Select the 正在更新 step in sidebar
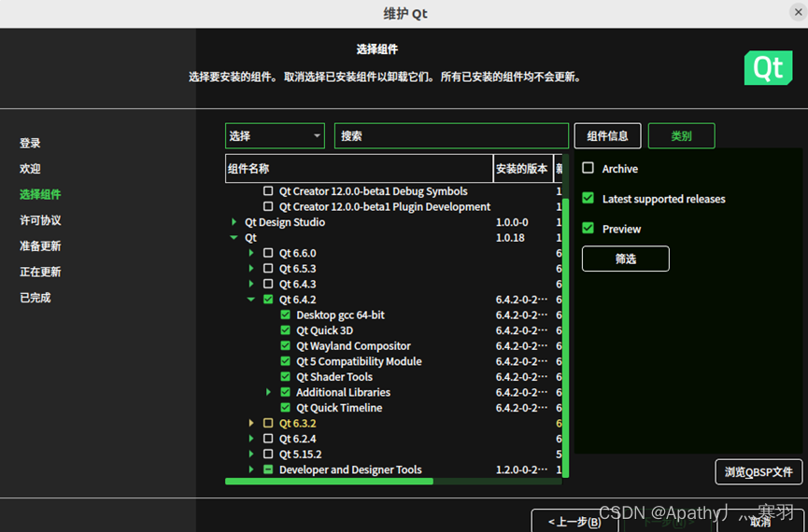The height and width of the screenshot is (532, 808). [x=40, y=272]
